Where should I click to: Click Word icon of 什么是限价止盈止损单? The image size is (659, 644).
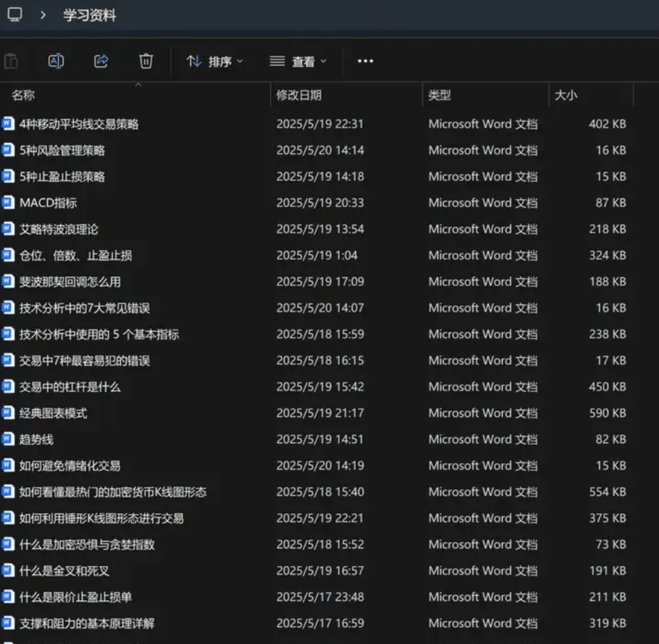click(8, 598)
